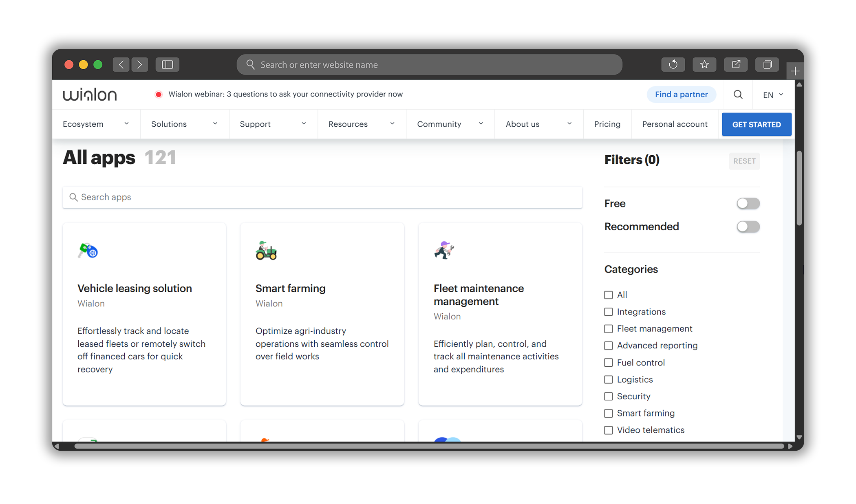Click the red webinar indicator dot

159,95
